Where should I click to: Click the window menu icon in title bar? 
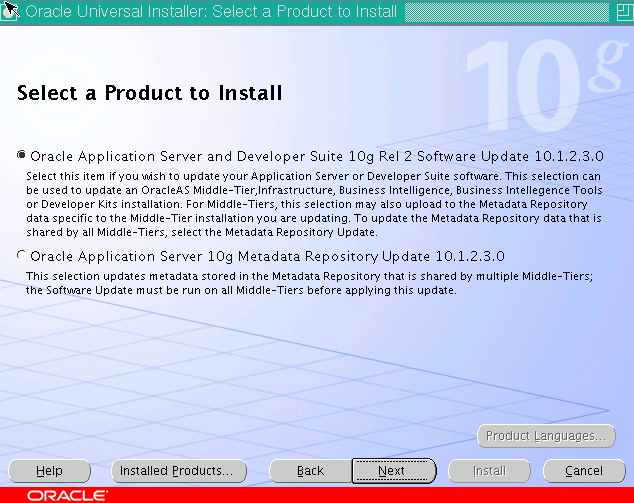click(10, 11)
